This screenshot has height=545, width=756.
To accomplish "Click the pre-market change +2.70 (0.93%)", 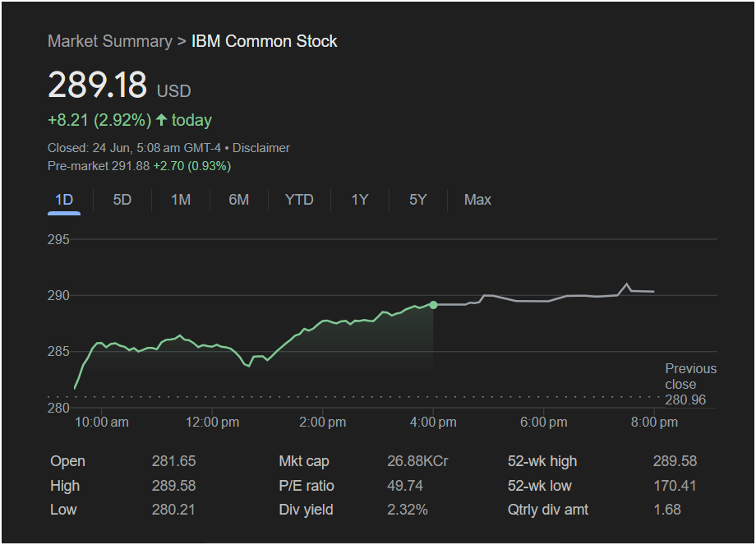I will [192, 166].
